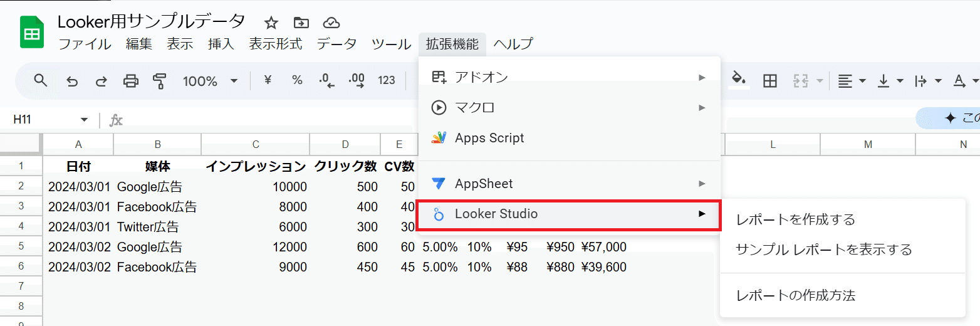Open the 表示 menu
The width and height of the screenshot is (980, 326).
click(x=180, y=44)
